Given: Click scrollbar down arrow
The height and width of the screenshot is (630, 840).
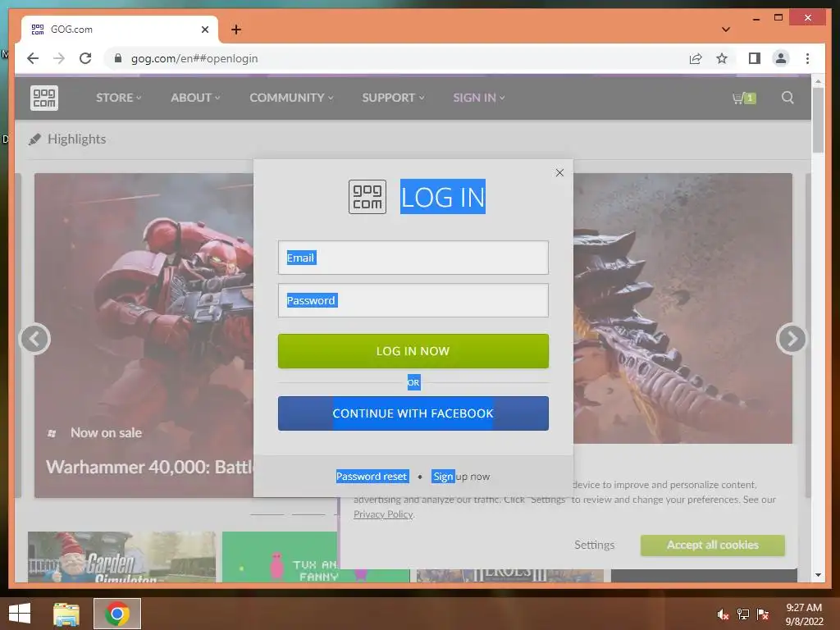Looking at the screenshot, I should pos(818,575).
